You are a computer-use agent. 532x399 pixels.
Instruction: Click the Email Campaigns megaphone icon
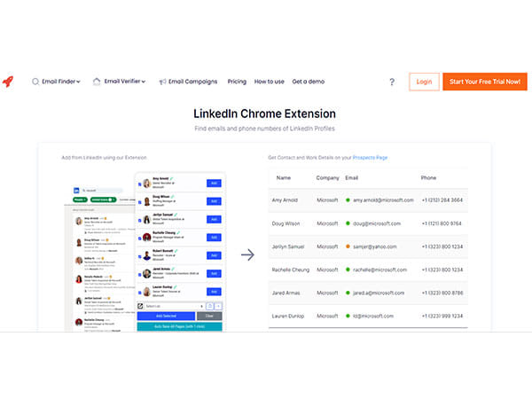[x=163, y=82]
